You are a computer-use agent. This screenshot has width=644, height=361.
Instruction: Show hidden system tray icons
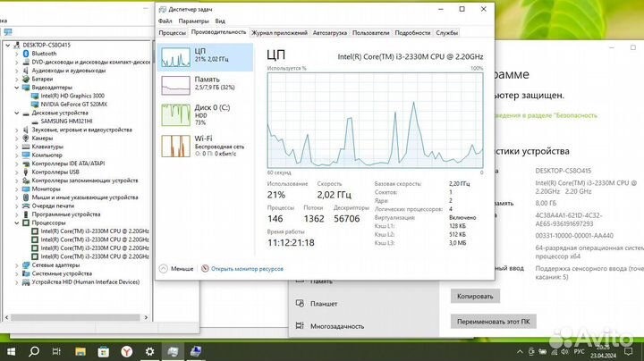[x=520, y=351]
